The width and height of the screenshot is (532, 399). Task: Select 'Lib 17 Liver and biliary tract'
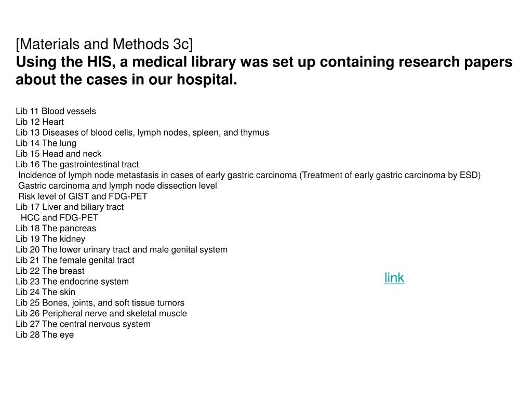(x=70, y=207)
